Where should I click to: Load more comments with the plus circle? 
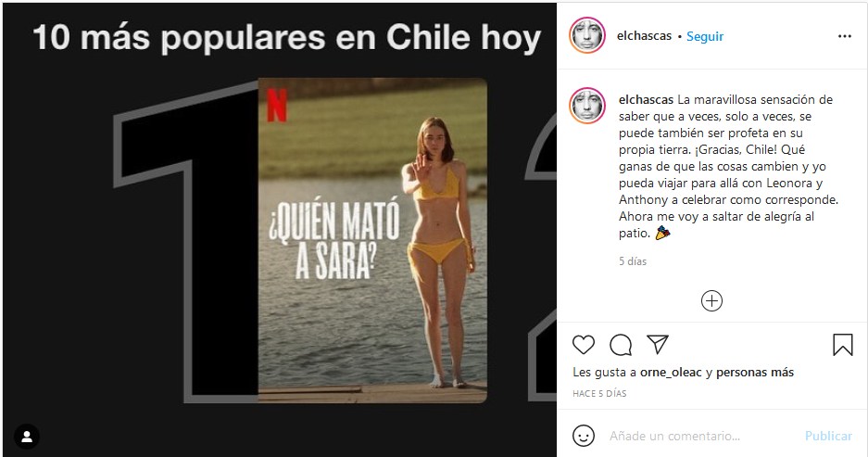point(711,300)
